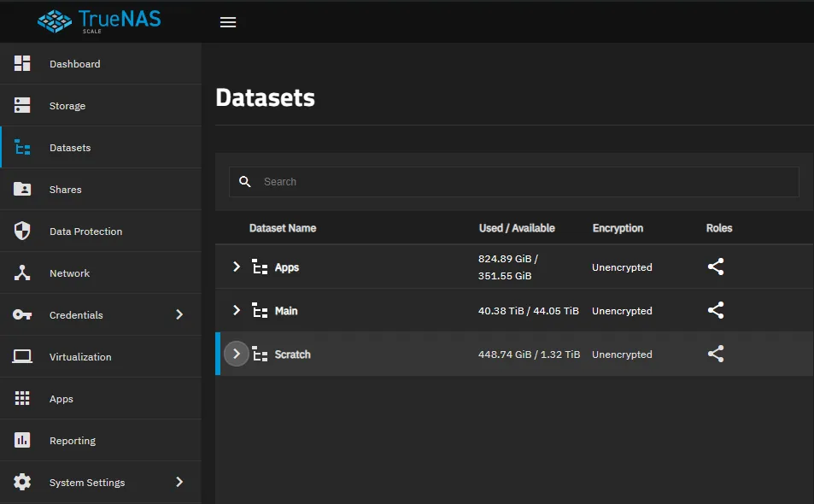Expand the Credentials submenu chevron
This screenshot has height=504, width=814.
click(x=179, y=314)
